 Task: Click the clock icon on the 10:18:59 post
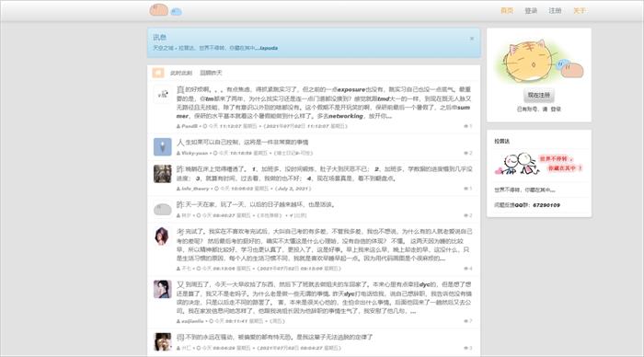pyautogui.click(x=215, y=154)
